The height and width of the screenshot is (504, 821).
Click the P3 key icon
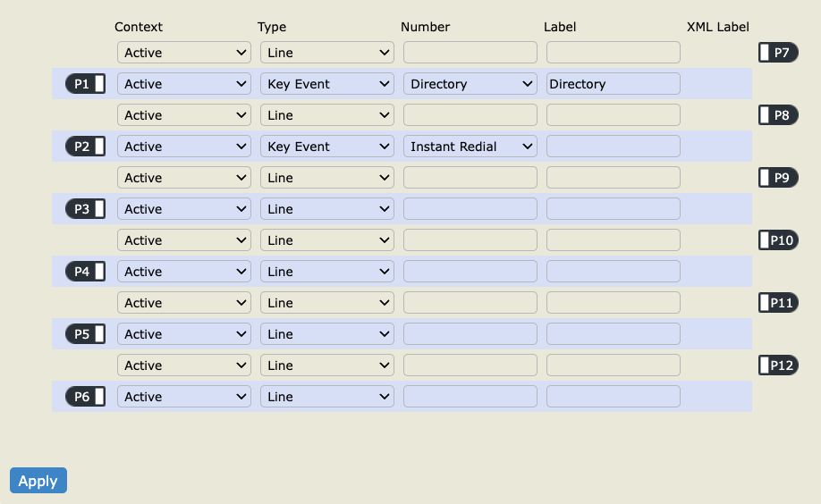pyautogui.click(x=85, y=209)
